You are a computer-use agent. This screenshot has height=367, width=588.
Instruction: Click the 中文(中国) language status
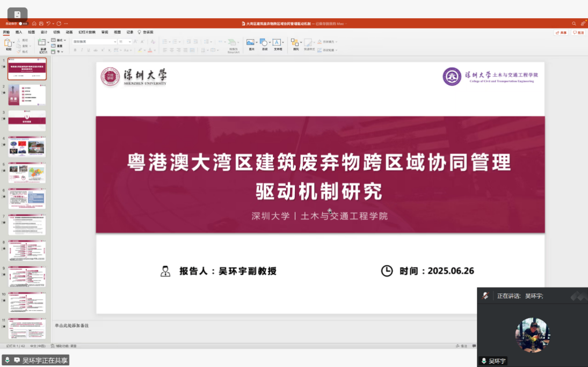pyautogui.click(x=38, y=346)
